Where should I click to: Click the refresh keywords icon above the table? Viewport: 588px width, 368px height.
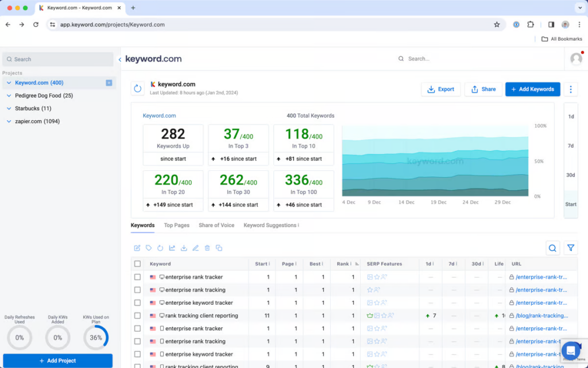point(161,248)
